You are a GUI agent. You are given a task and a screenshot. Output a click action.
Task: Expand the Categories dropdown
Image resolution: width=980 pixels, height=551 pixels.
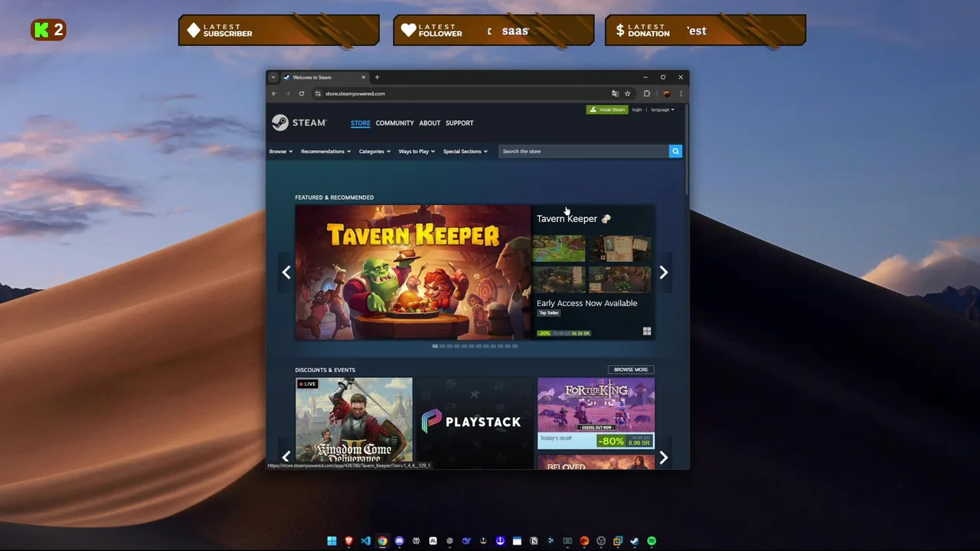coord(374,152)
